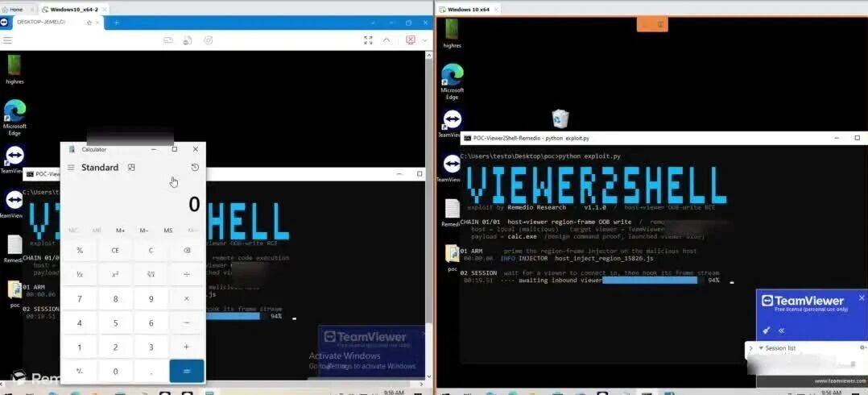Click Calculator M− memory subtract

tap(144, 231)
